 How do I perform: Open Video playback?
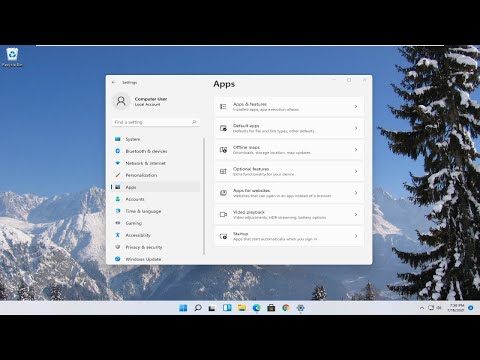289,215
